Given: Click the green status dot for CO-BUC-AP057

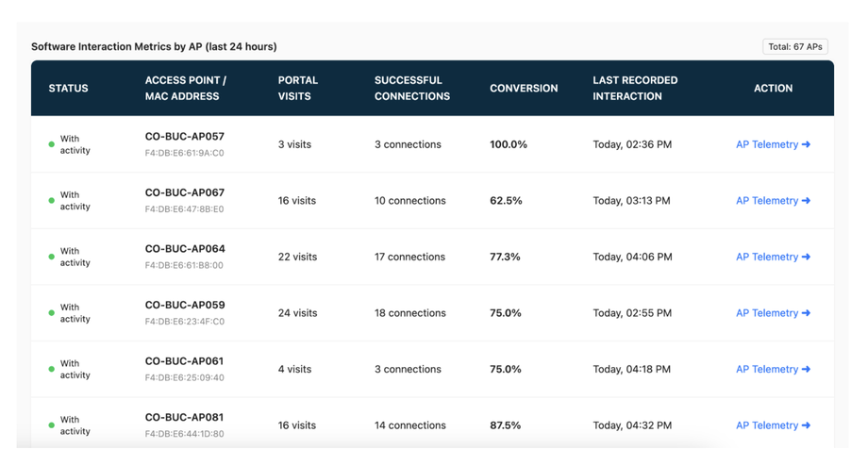Looking at the screenshot, I should pos(52,144).
